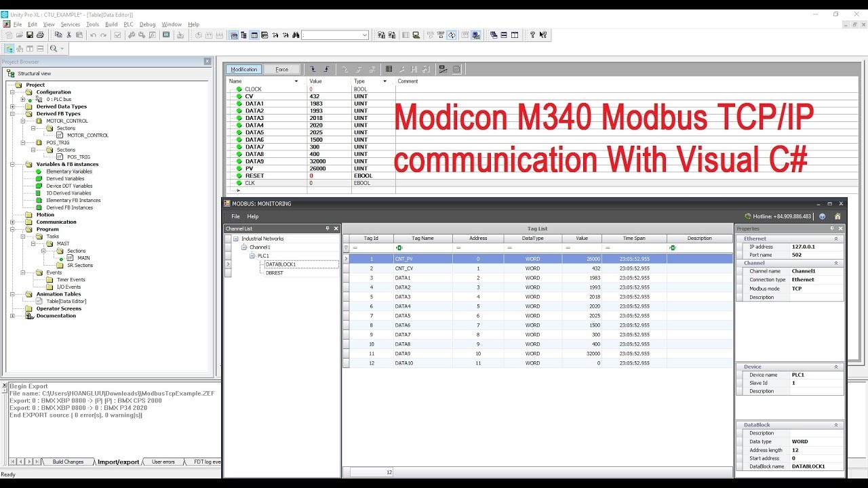
Task: Toggle the Force mode button
Action: tap(282, 69)
